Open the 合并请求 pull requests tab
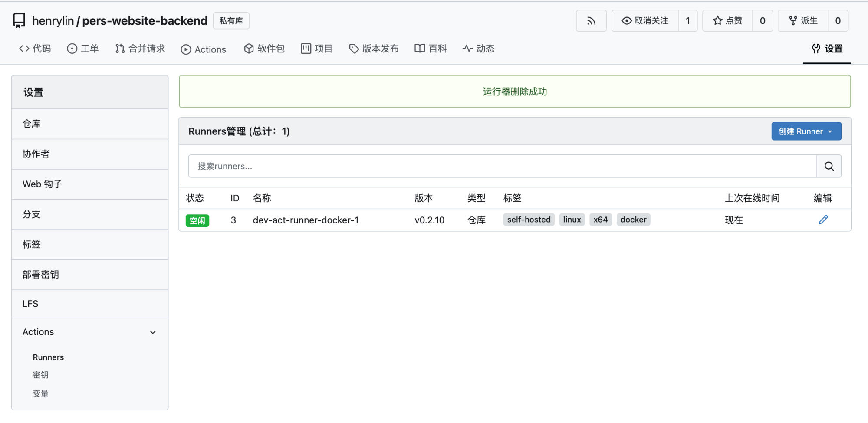868x423 pixels. point(140,49)
